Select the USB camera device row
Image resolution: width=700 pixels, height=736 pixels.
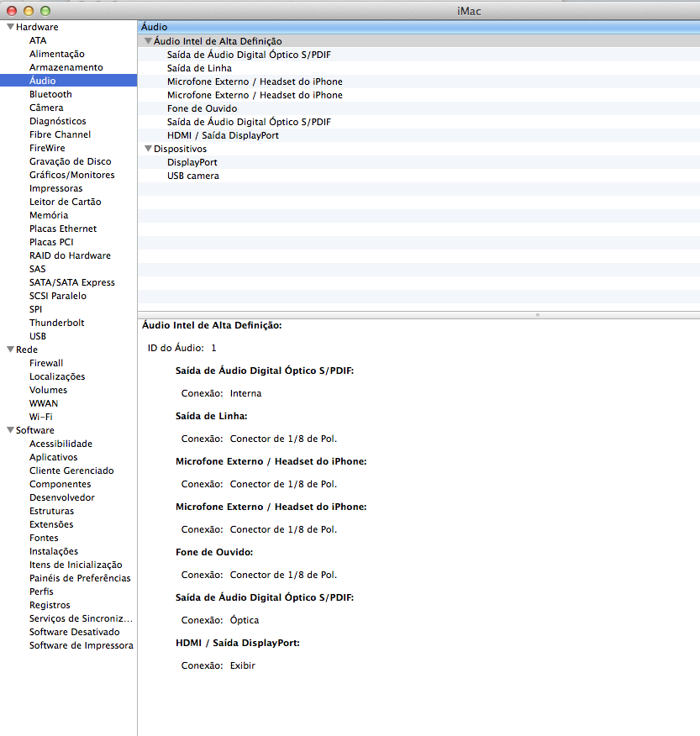[192, 176]
